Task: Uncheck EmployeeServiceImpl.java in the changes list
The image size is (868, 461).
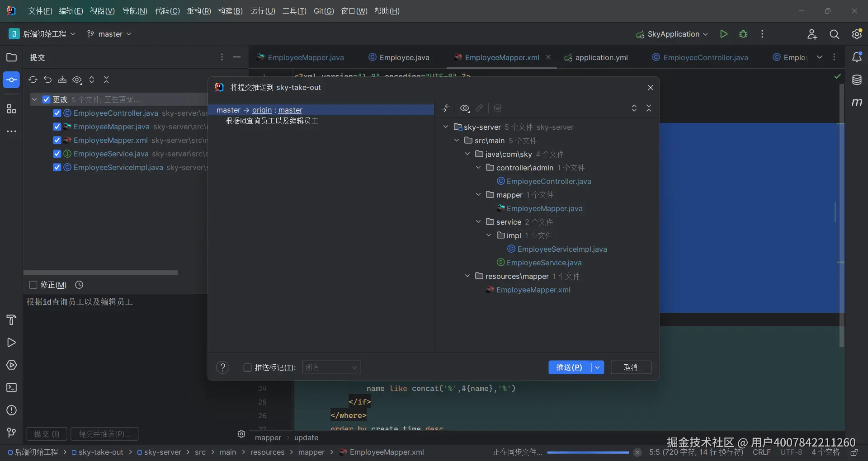Action: click(57, 167)
